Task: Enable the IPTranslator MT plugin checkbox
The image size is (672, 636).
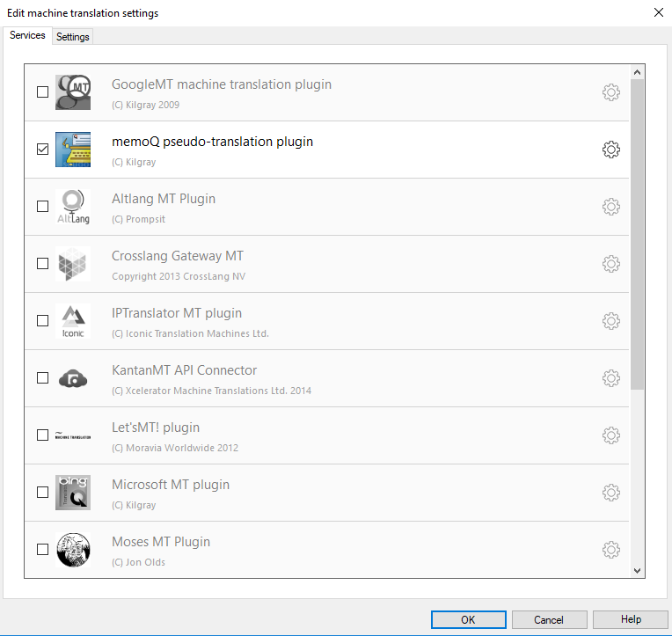Action: point(42,320)
